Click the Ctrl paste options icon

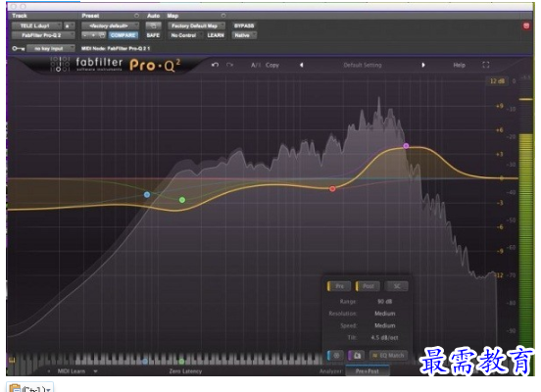pos(29,387)
